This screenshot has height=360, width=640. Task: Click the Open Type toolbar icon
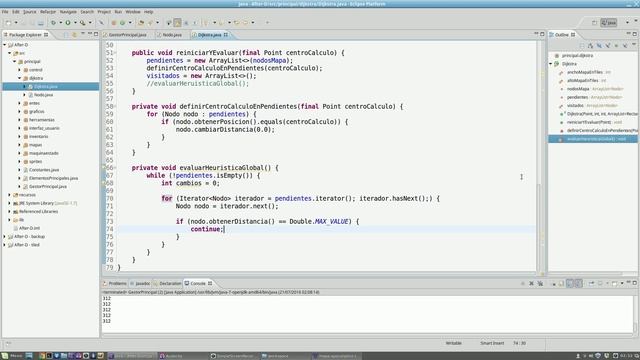(141, 23)
